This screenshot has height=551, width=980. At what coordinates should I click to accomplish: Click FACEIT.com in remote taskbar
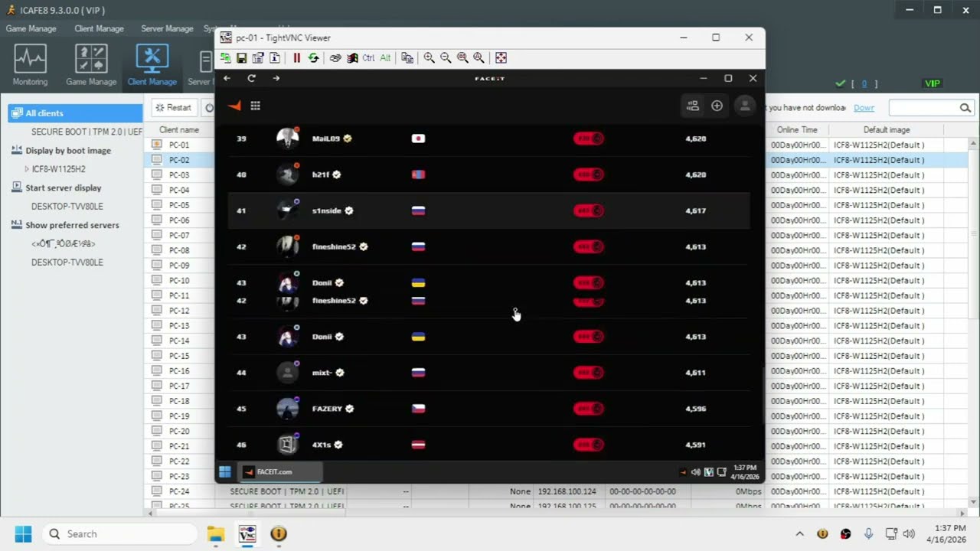(x=280, y=471)
